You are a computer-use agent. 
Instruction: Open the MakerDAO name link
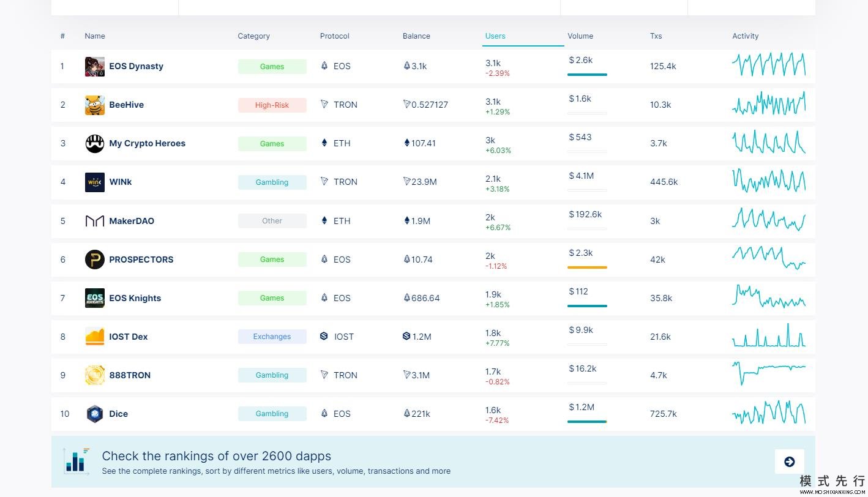132,221
